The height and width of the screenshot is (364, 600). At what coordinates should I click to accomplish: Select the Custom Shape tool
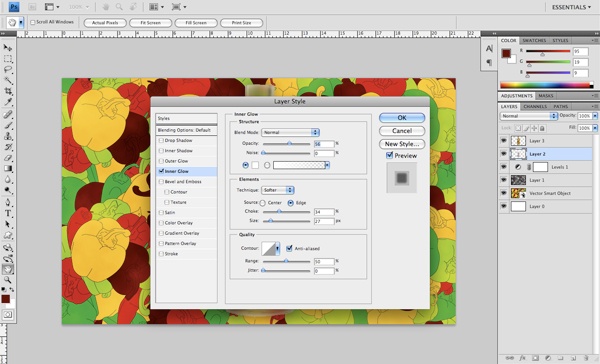pos(8,235)
